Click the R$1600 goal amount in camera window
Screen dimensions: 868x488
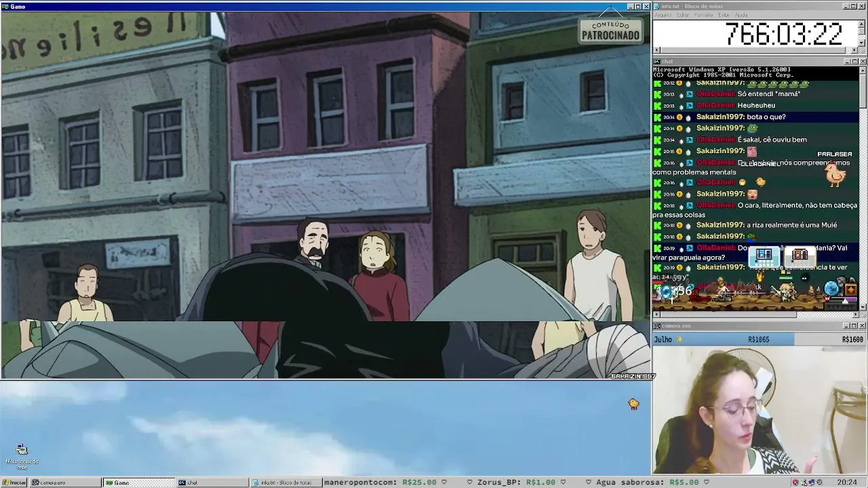tap(852, 340)
